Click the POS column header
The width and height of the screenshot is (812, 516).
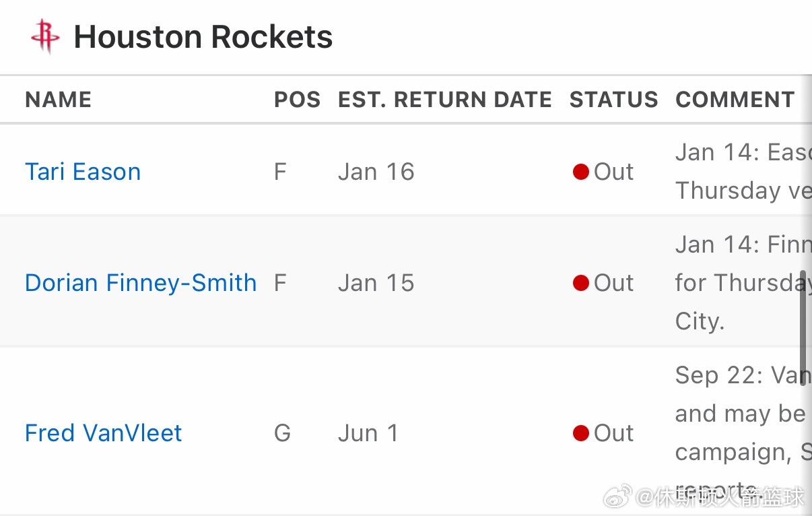[x=297, y=100]
